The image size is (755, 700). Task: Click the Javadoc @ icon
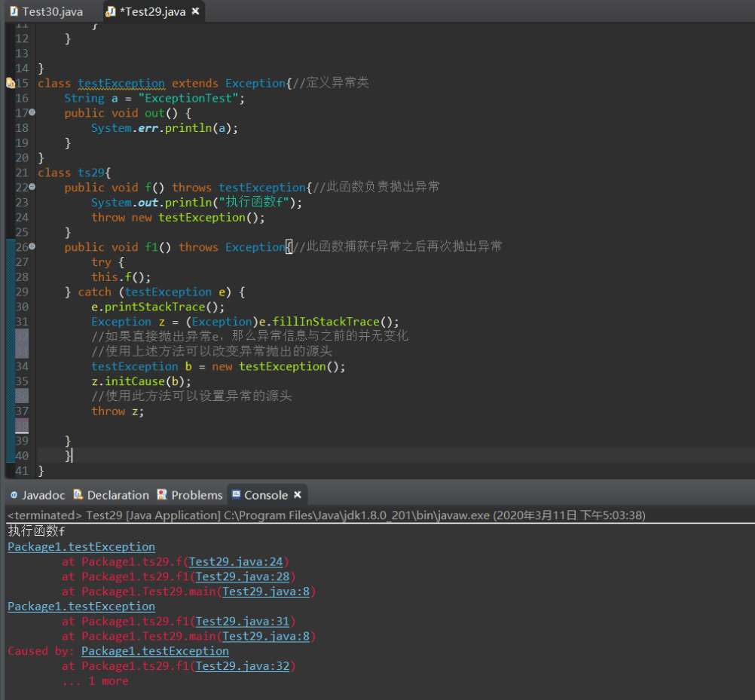click(x=14, y=495)
